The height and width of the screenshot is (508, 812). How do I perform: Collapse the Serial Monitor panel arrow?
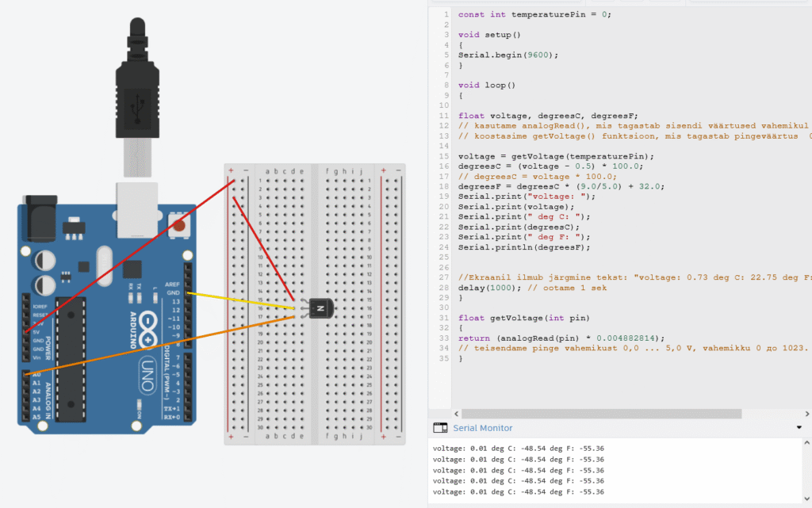[x=799, y=428]
